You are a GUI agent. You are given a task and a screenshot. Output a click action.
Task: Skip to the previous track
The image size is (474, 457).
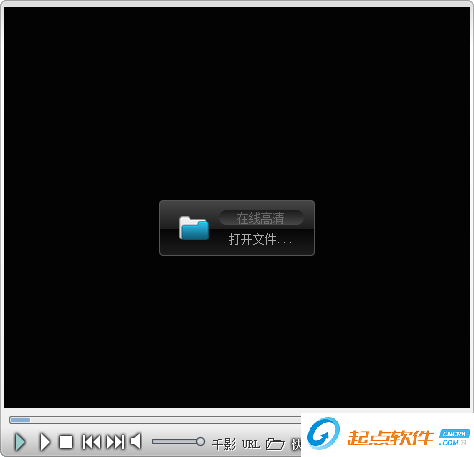tap(91, 442)
